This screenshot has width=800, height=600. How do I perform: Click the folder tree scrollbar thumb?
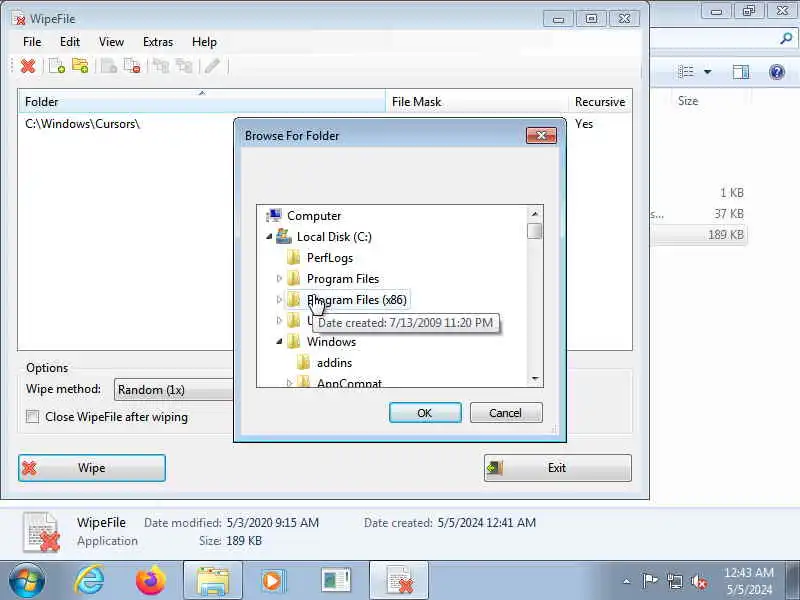point(535,231)
